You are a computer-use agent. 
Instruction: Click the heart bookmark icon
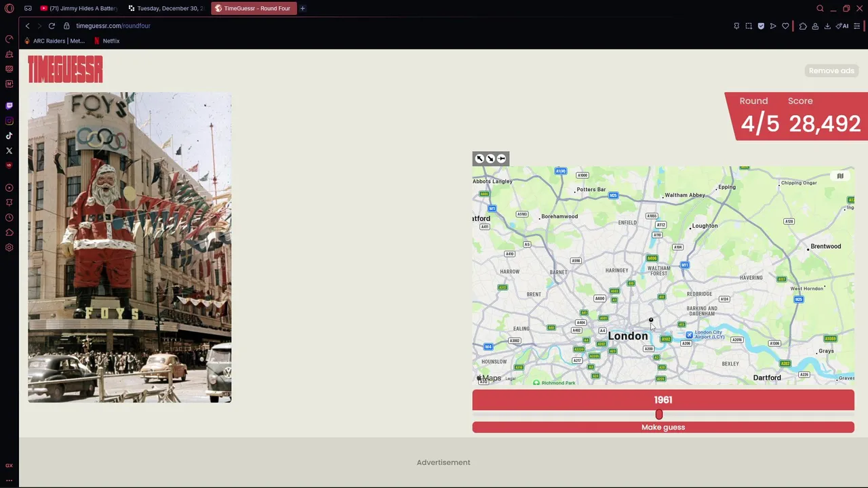(x=785, y=26)
